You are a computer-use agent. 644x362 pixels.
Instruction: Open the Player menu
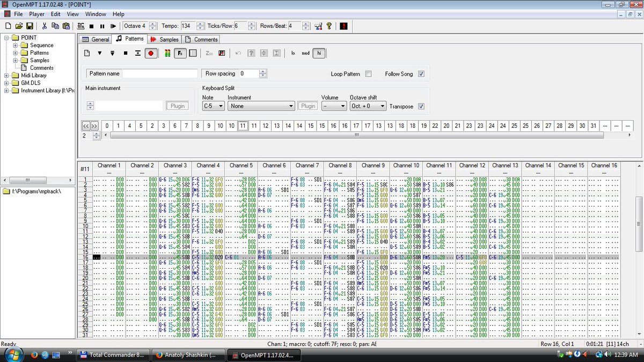(37, 14)
